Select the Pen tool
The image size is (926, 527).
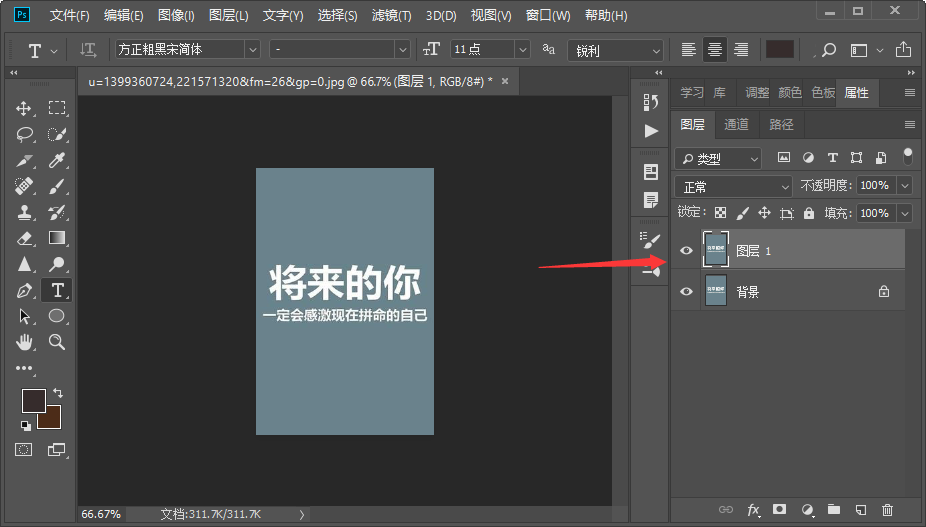24,290
